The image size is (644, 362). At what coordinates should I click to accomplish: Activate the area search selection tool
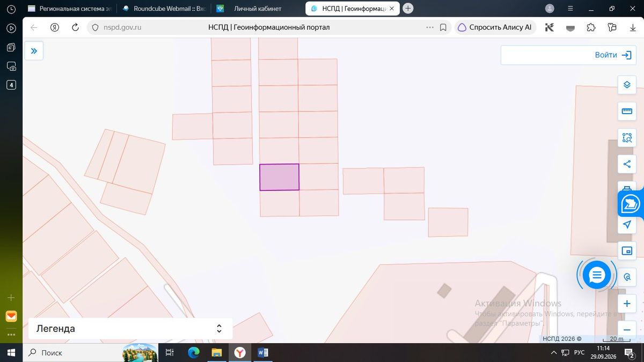point(627,138)
